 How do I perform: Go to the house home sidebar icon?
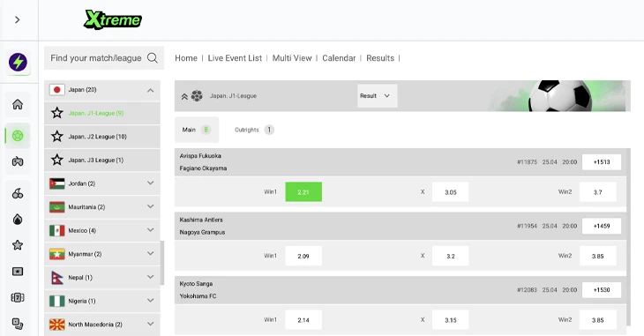click(18, 104)
